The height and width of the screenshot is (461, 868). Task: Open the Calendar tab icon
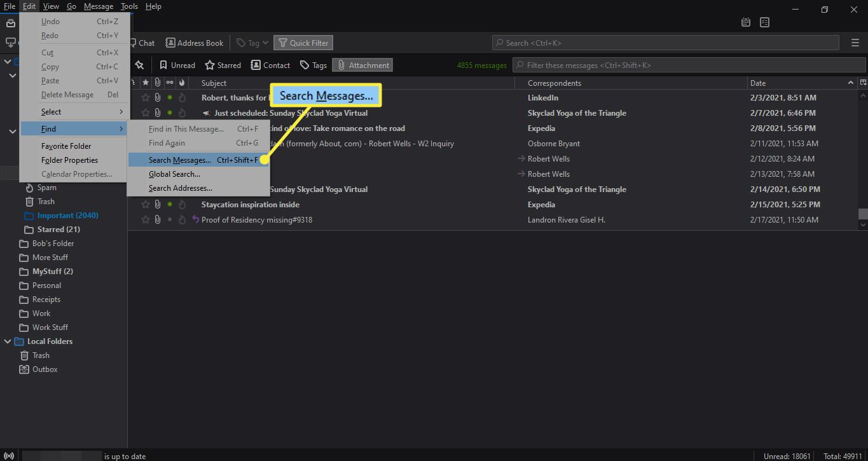click(746, 22)
